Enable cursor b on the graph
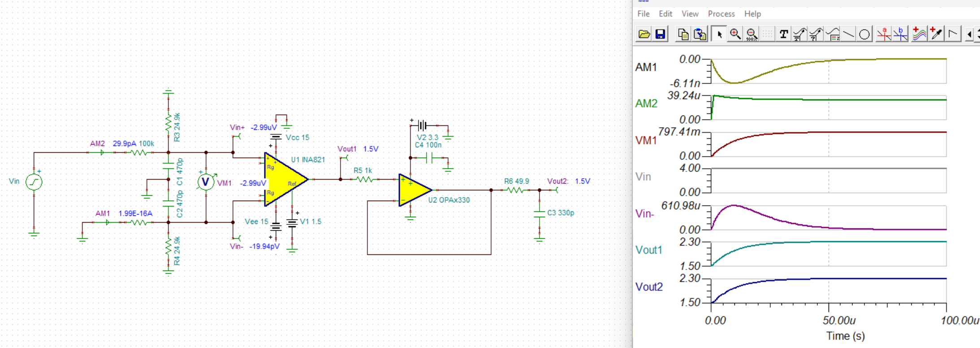Viewport: 980px width, 348px height. 900,34
